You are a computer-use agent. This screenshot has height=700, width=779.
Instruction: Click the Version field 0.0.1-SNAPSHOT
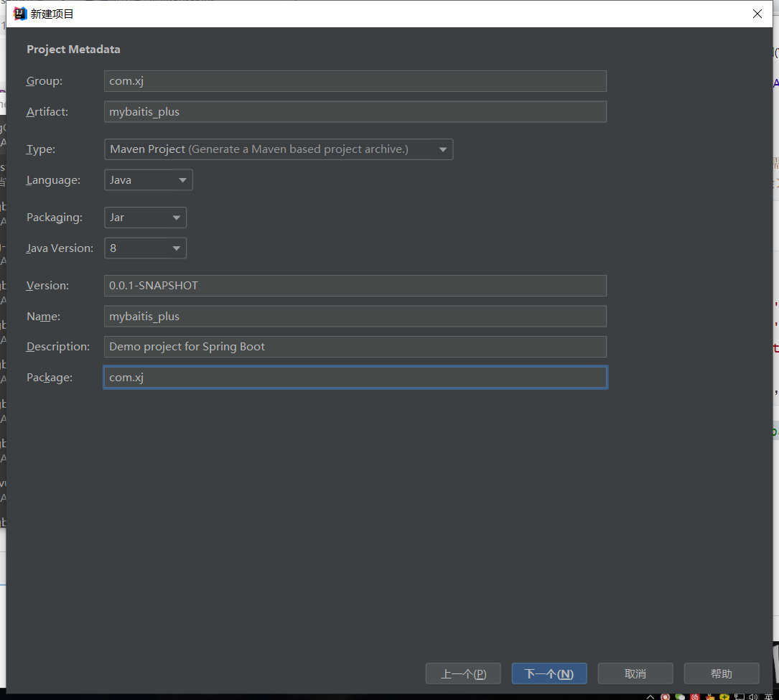355,286
